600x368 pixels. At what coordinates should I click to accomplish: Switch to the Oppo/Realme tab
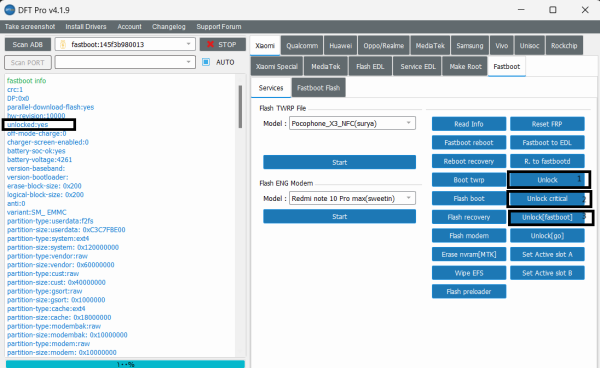click(x=383, y=46)
